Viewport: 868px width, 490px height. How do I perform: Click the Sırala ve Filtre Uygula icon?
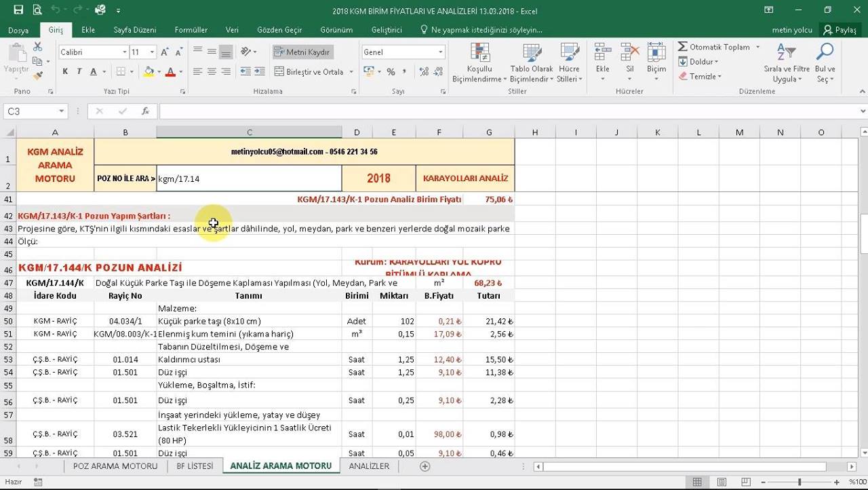pos(787,52)
